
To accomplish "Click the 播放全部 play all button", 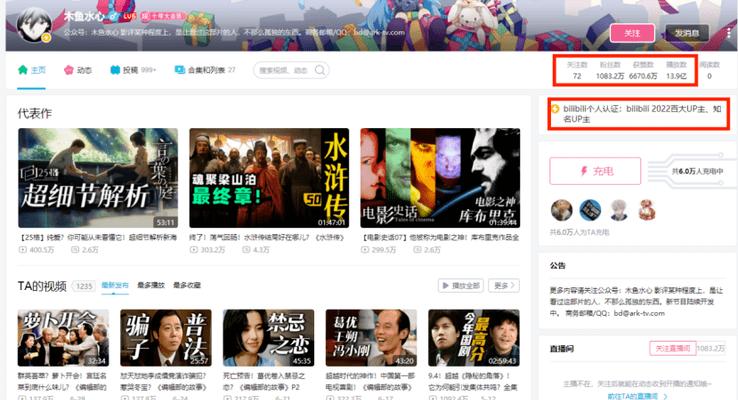I will pyautogui.click(x=460, y=286).
